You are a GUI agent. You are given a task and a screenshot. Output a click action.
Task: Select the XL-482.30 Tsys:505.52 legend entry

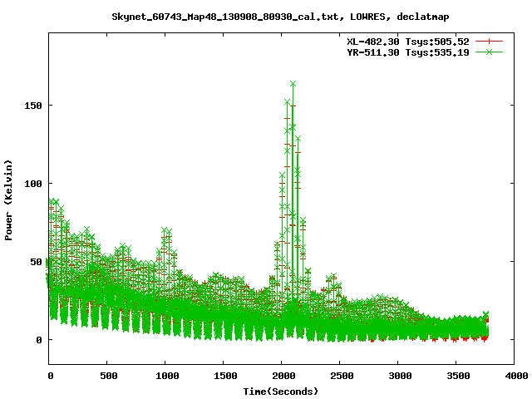click(x=408, y=42)
